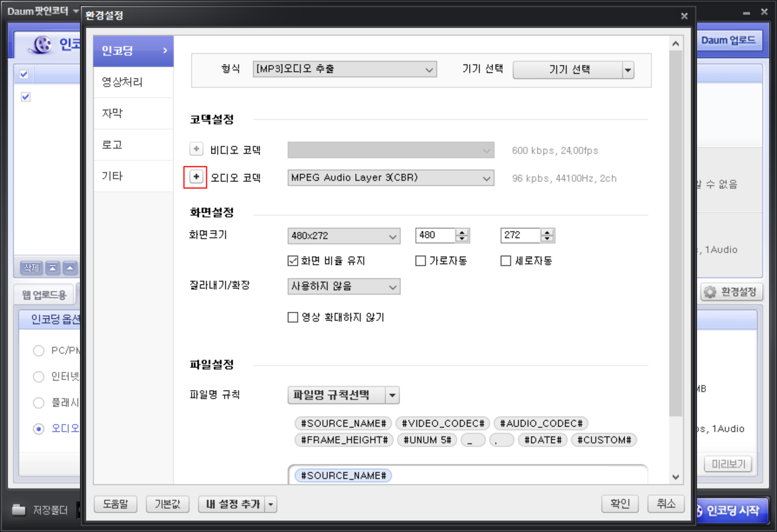This screenshot has width=777, height=532.
Task: Click the width field showing 480
Action: click(x=435, y=235)
